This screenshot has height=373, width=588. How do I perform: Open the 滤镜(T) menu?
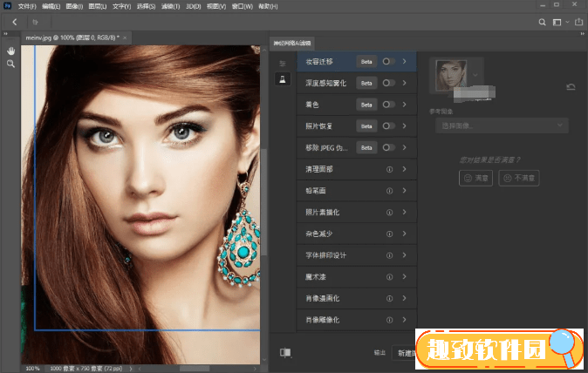click(171, 6)
